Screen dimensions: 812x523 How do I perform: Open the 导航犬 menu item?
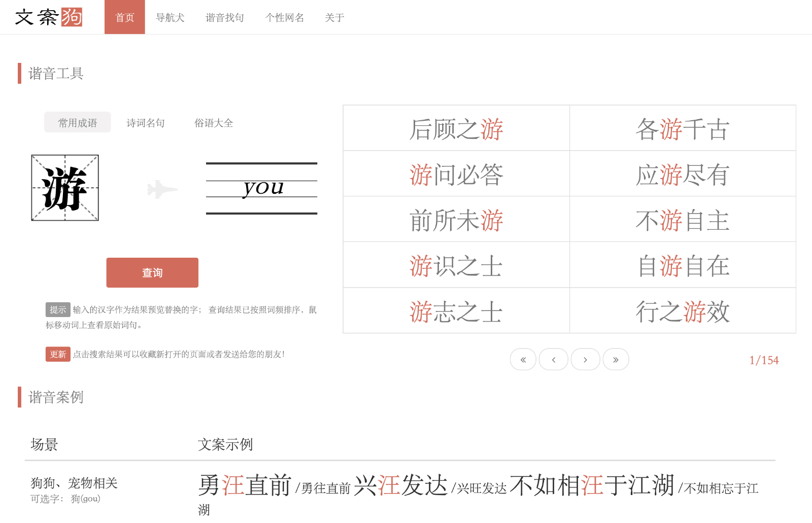tap(170, 18)
